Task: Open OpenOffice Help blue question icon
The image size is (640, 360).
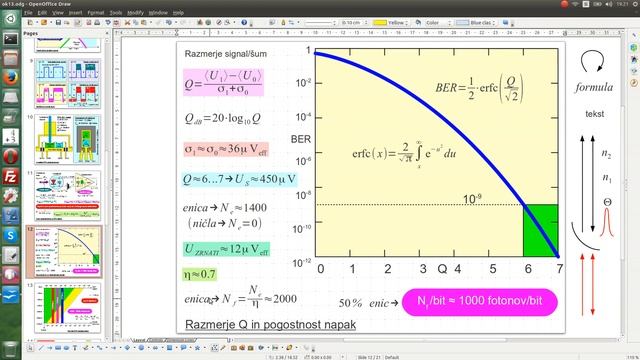Action: (244, 22)
